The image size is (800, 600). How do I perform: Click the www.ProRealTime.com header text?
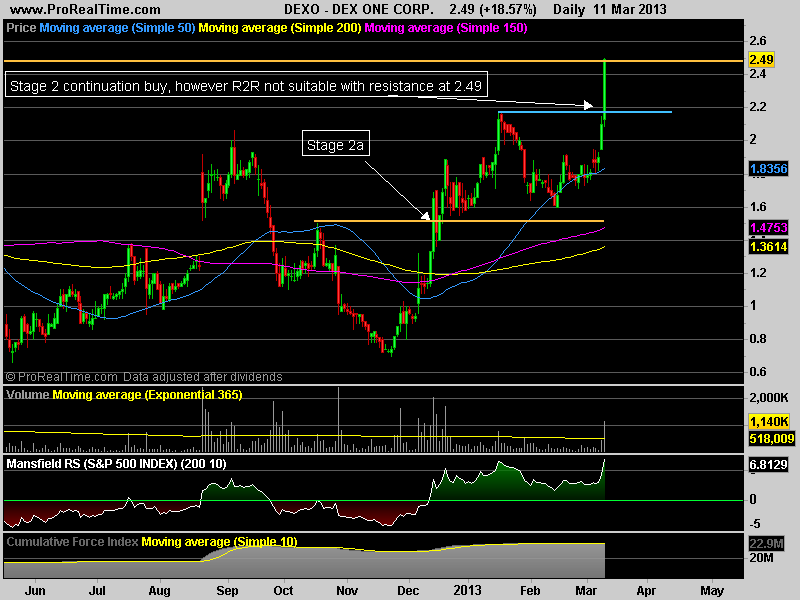[85, 9]
